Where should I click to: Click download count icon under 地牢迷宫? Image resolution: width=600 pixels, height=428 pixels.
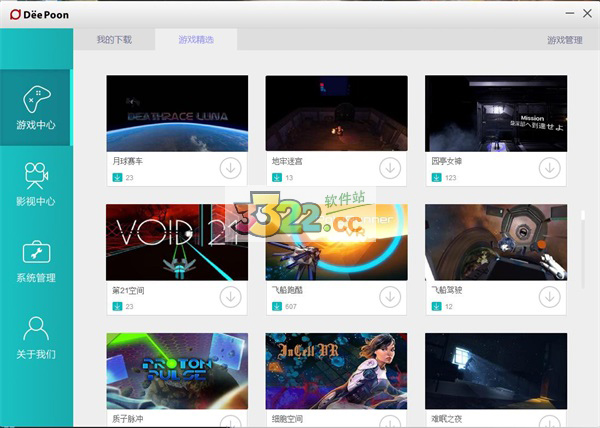[277, 177]
